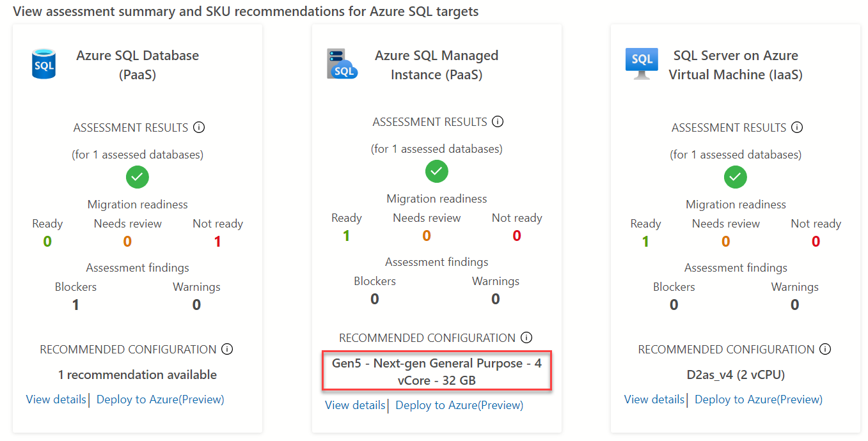Click green check mark on Managed Instance card
The height and width of the screenshot is (441, 868).
(x=437, y=171)
